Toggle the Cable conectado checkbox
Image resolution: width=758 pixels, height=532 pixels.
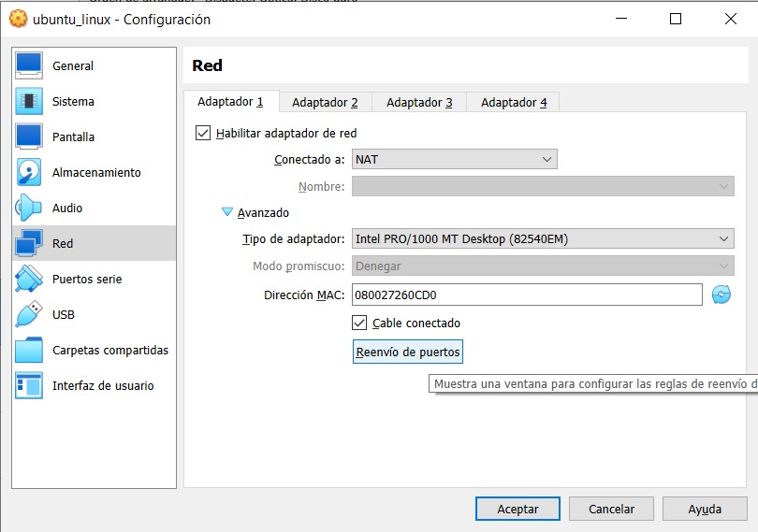(359, 323)
